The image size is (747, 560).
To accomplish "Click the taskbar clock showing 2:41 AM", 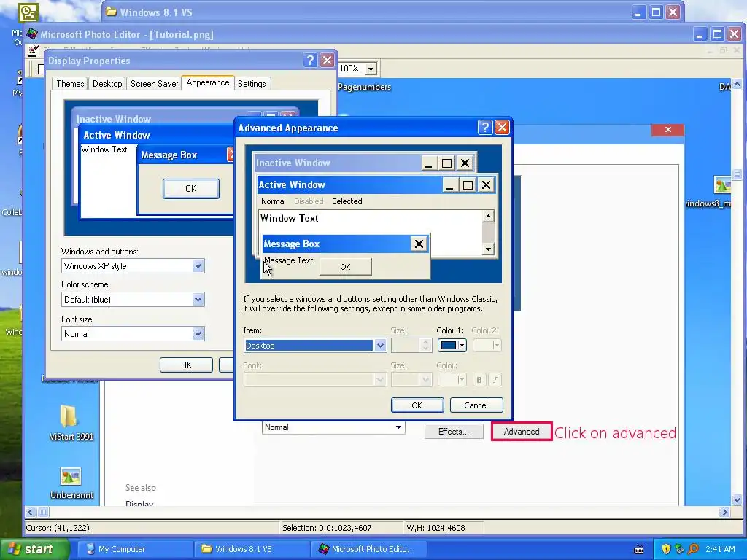I will coord(720,549).
